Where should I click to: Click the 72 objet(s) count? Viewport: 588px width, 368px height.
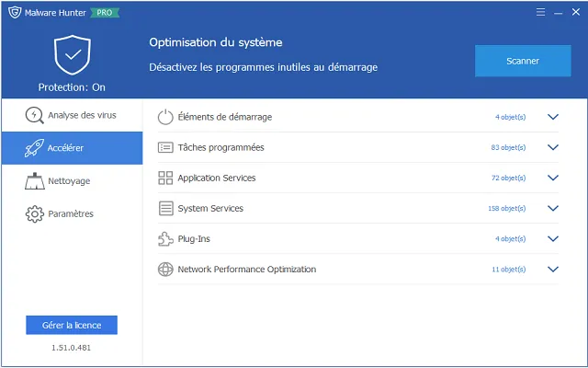508,178
